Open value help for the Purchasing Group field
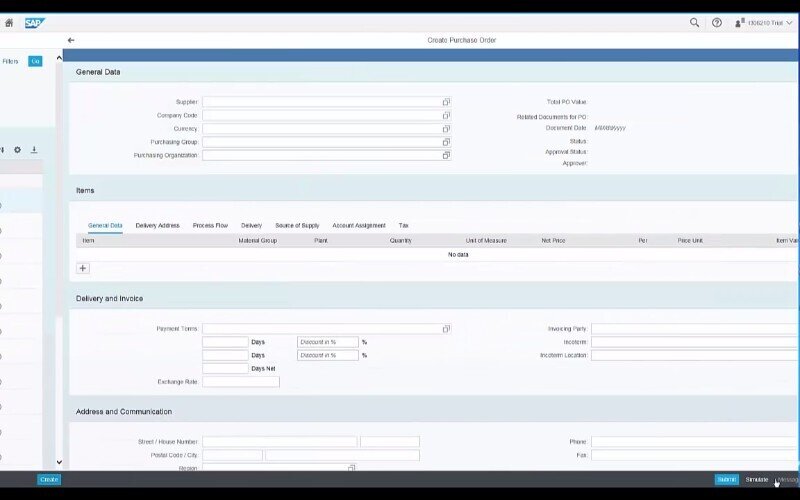 coord(446,142)
